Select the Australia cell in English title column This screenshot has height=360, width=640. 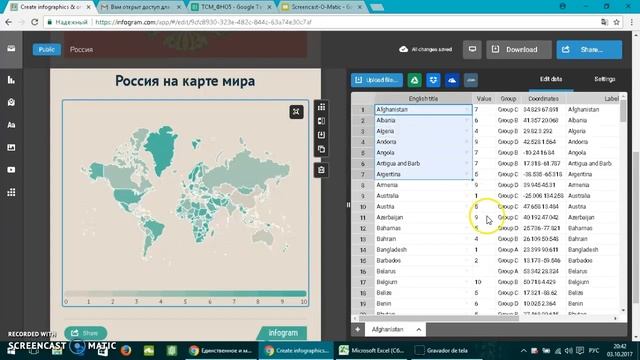[423, 196]
